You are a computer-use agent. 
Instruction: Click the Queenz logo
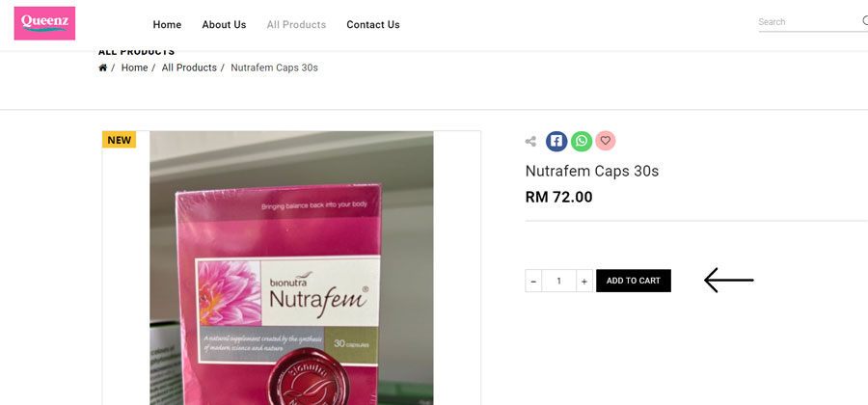[44, 23]
